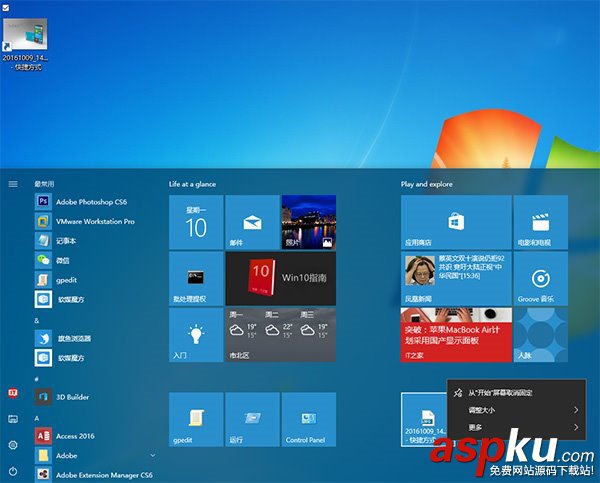The image size is (600, 483).
Task: Open the 邮件 Mail tile
Action: [x=252, y=222]
